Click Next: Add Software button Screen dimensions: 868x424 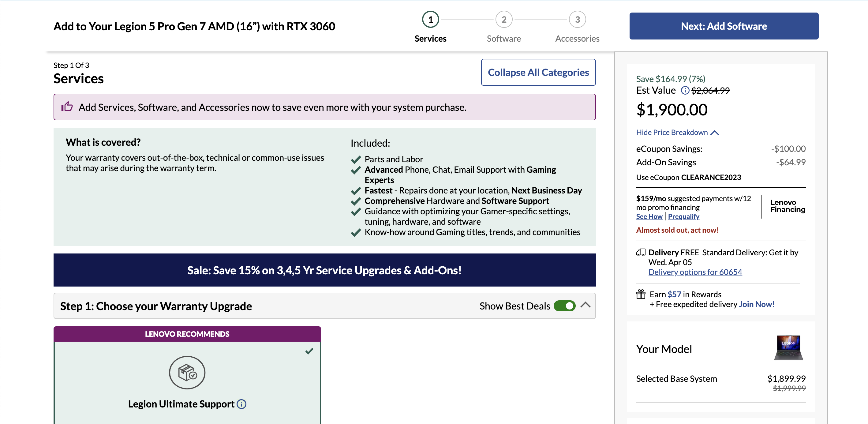(x=724, y=26)
